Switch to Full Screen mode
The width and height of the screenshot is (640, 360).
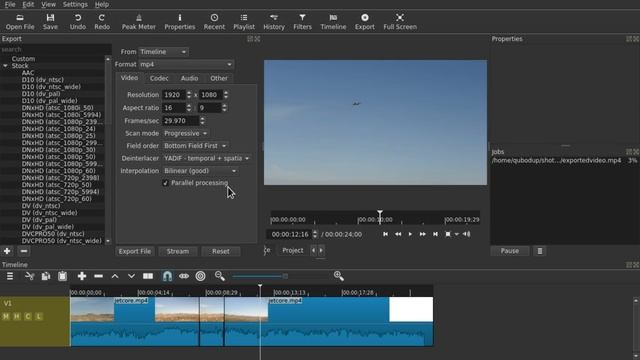point(400,22)
